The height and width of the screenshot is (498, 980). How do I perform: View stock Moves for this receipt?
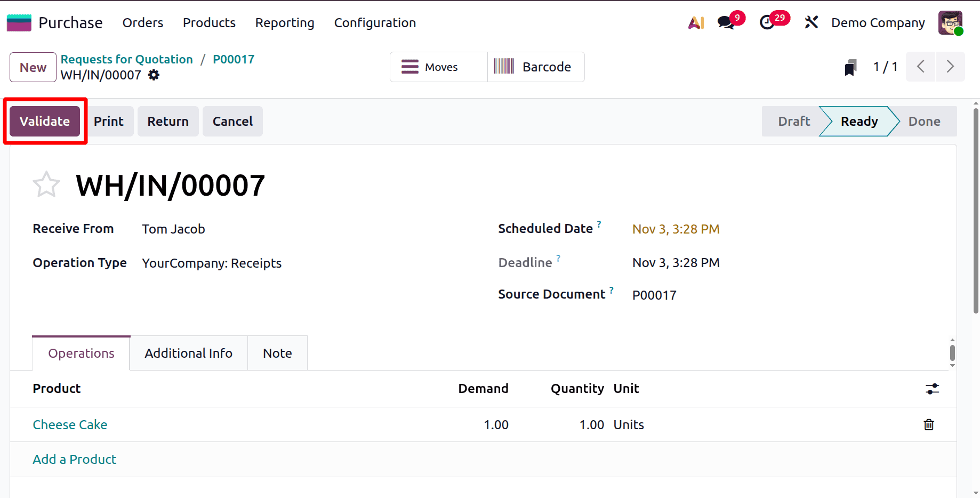(437, 67)
